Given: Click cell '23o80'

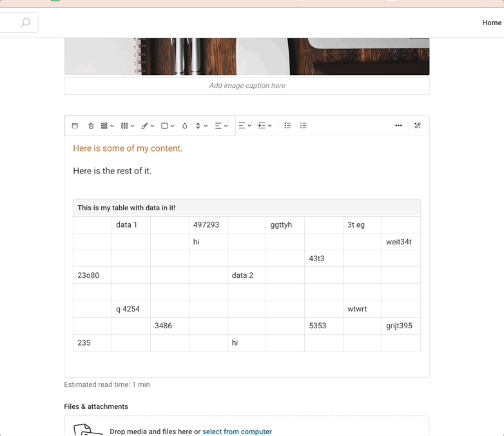Looking at the screenshot, I should tap(92, 275).
